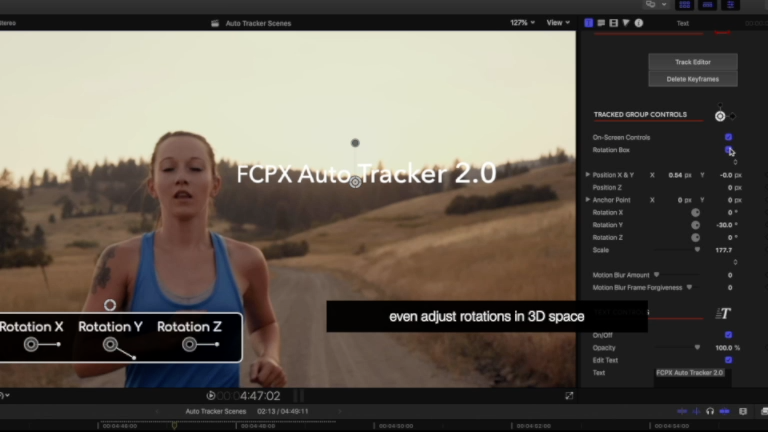The height and width of the screenshot is (432, 768).
Task: Click the keyframe diamond beside tracker icon
Action: tap(733, 116)
